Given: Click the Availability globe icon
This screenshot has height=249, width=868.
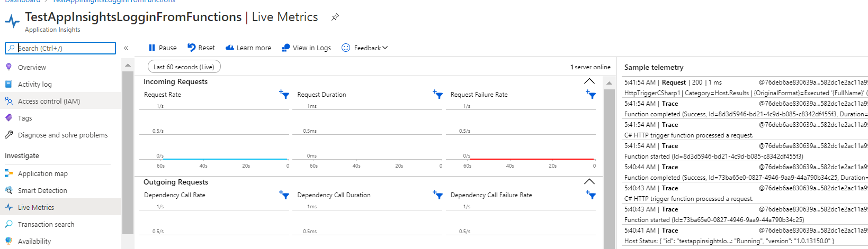Looking at the screenshot, I should point(8,241).
